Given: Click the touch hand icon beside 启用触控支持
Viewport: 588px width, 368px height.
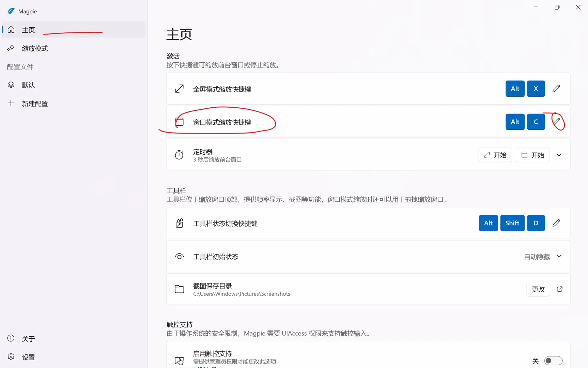Looking at the screenshot, I should click(x=179, y=361).
